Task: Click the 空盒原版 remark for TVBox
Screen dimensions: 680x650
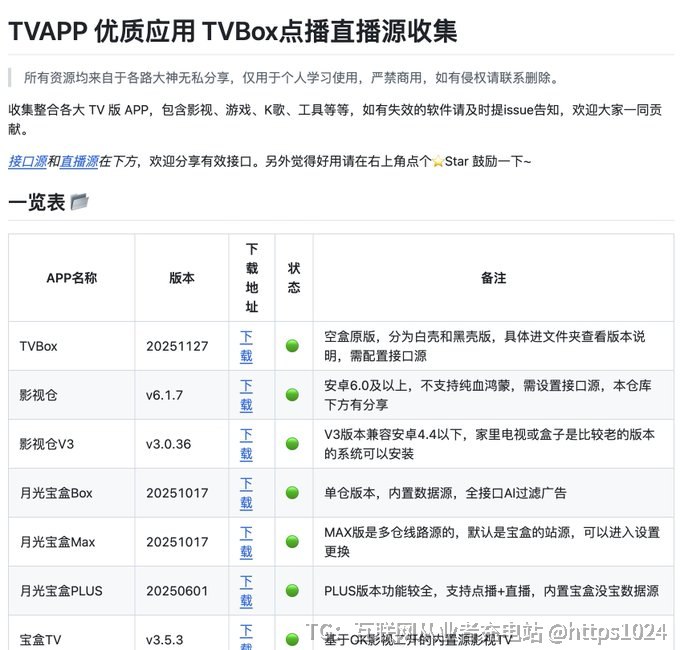Action: pyautogui.click(x=494, y=346)
